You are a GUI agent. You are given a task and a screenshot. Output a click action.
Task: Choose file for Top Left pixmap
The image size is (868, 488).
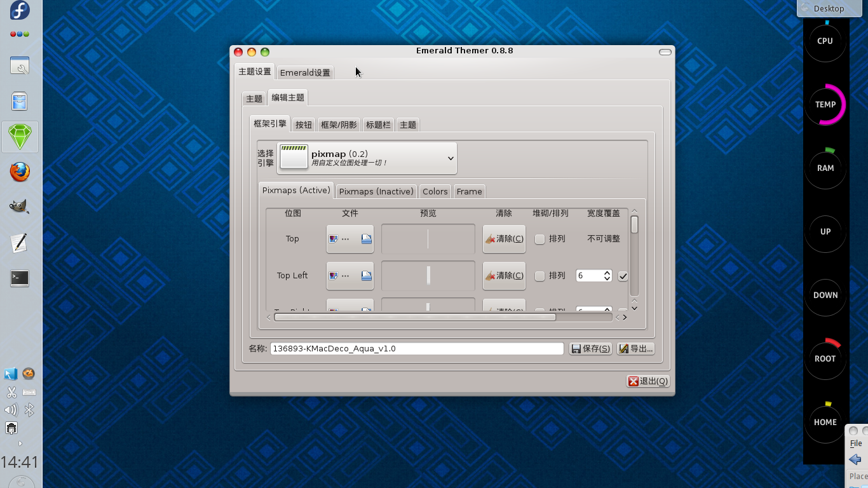point(350,276)
